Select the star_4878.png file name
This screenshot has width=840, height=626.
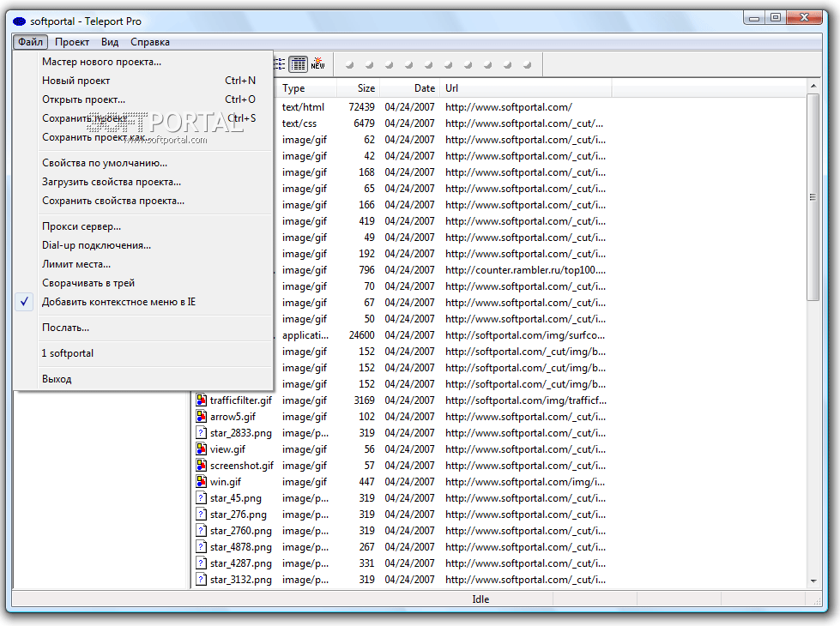[241, 547]
